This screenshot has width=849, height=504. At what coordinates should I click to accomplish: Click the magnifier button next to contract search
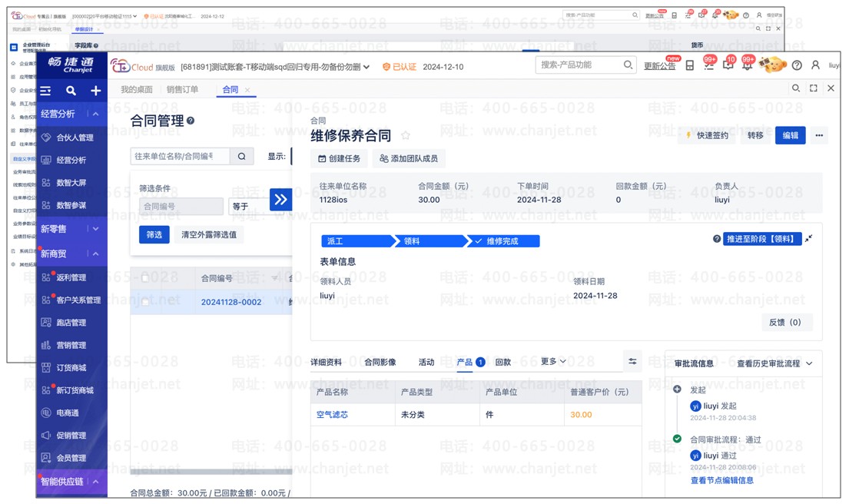[241, 156]
